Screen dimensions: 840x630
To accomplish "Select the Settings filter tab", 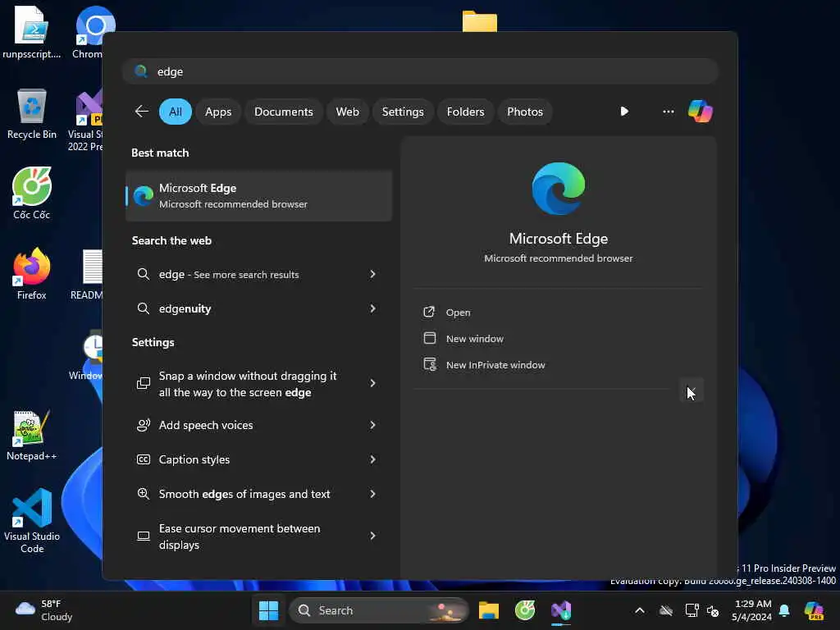I will pyautogui.click(x=402, y=112).
